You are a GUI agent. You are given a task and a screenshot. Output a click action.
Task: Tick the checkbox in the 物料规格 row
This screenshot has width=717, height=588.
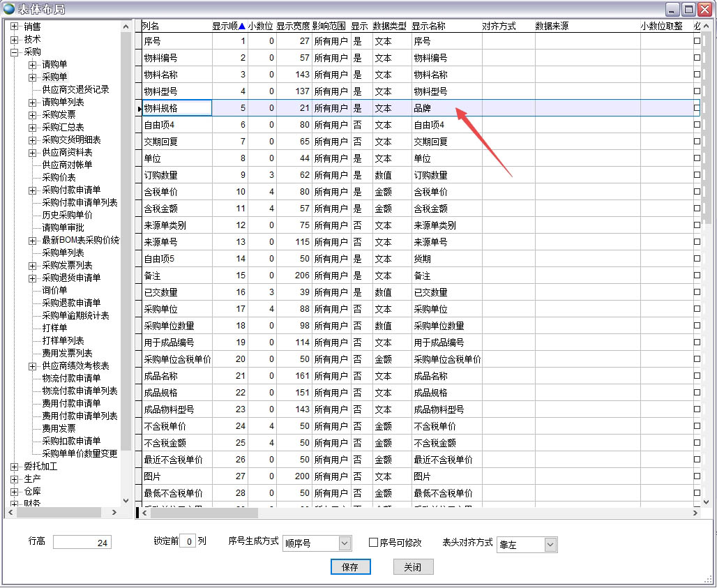pos(697,108)
